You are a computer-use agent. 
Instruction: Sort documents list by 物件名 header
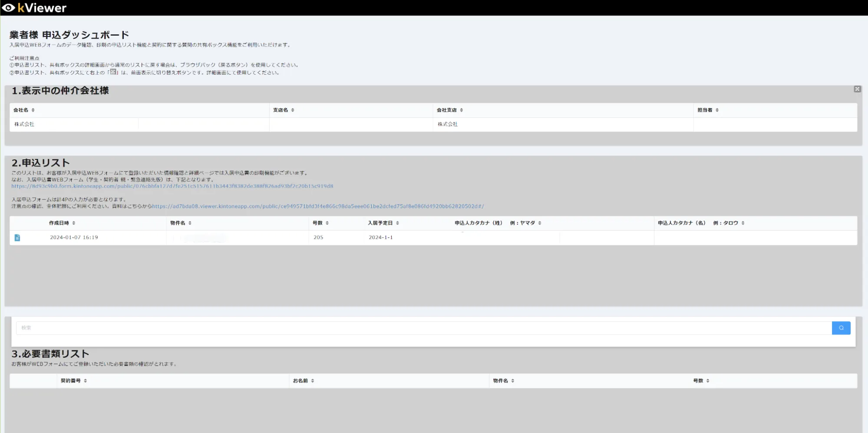pyautogui.click(x=512, y=381)
